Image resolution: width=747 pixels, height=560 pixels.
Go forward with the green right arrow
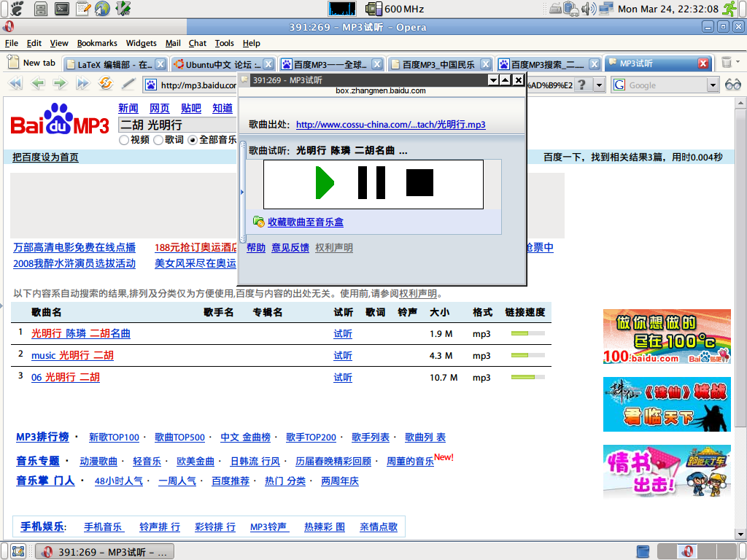click(60, 84)
